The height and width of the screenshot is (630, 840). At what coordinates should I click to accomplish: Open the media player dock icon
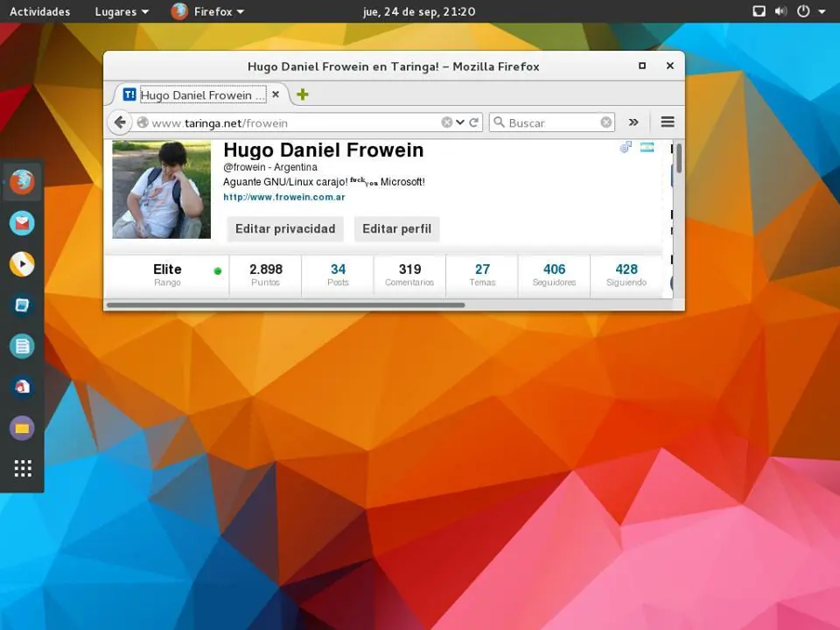click(x=22, y=264)
